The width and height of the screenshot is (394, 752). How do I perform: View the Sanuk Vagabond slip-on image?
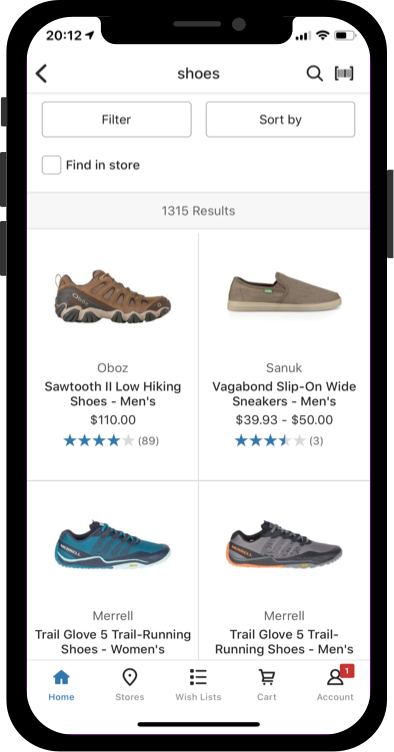[x=284, y=292]
